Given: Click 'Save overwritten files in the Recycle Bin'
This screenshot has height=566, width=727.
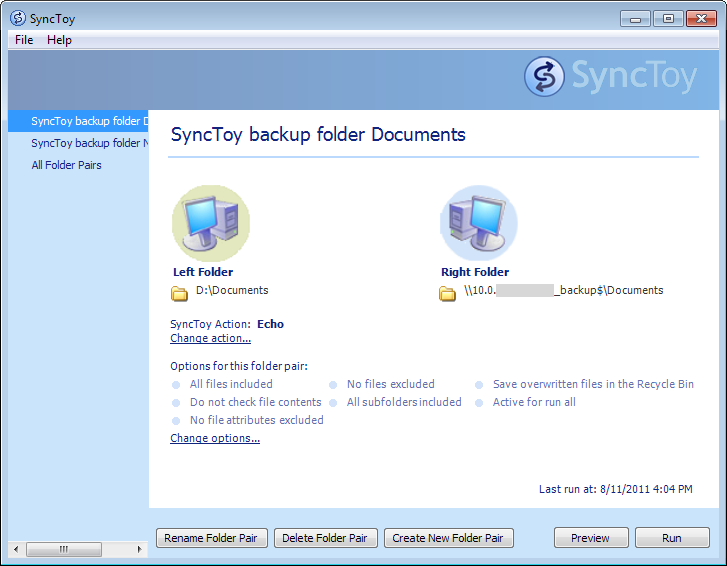Looking at the screenshot, I should pyautogui.click(x=593, y=384).
